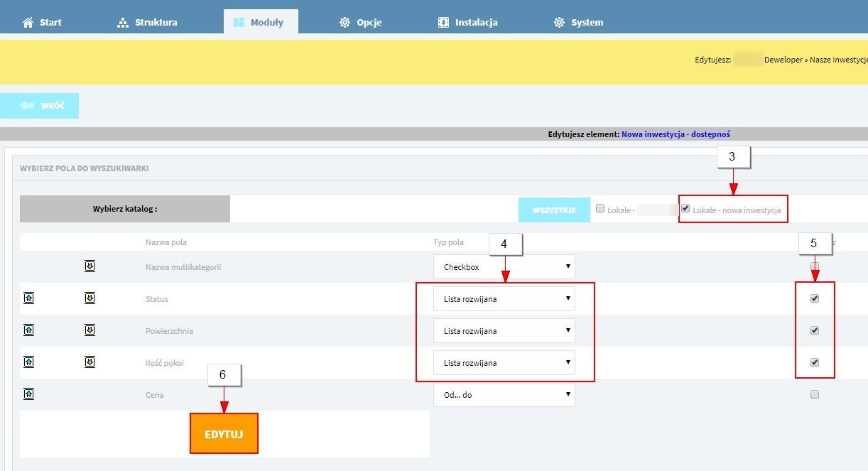Move the Powierzchnia field down
The width and height of the screenshot is (868, 471).
(89, 330)
